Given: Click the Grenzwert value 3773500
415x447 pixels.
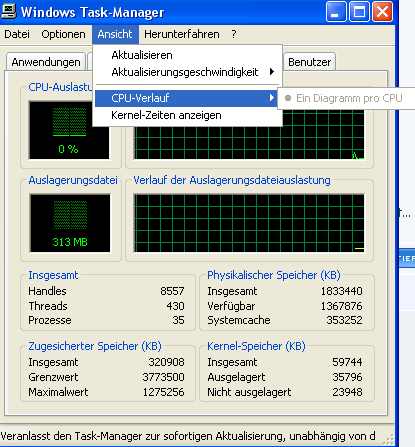Looking at the screenshot, I should (x=163, y=377).
